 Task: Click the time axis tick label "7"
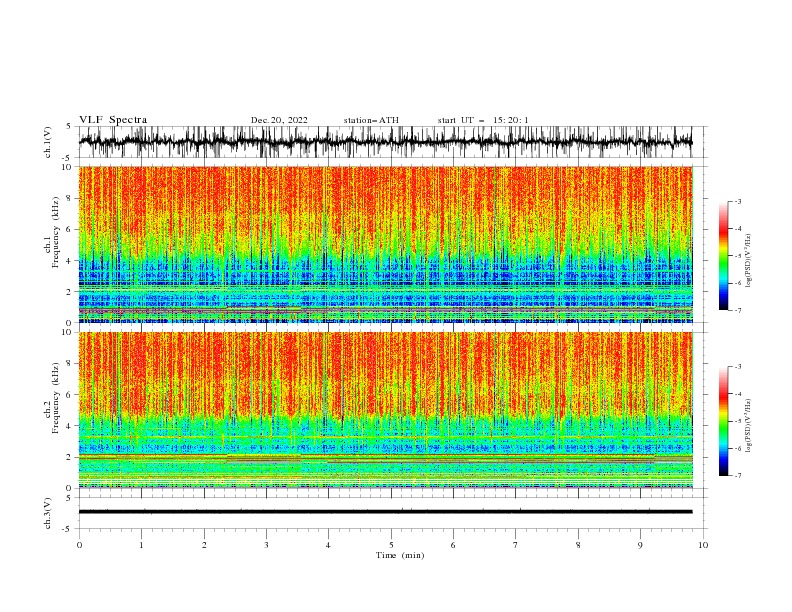pos(516,545)
